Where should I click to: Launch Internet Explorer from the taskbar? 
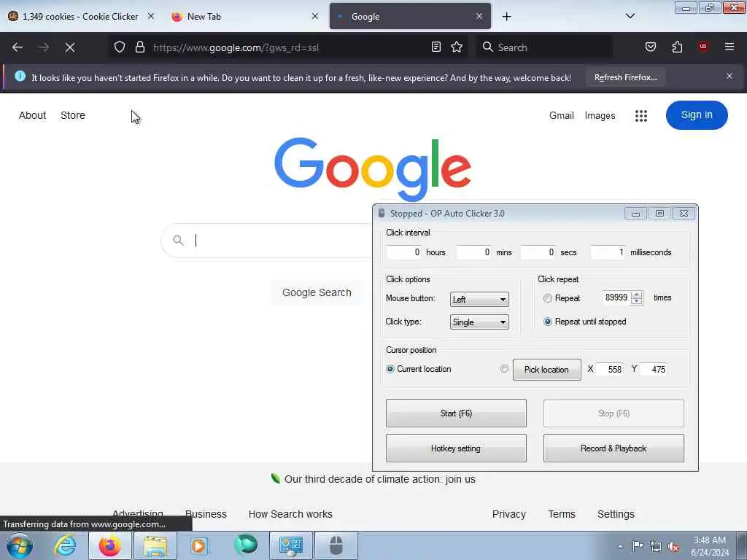[x=65, y=545]
